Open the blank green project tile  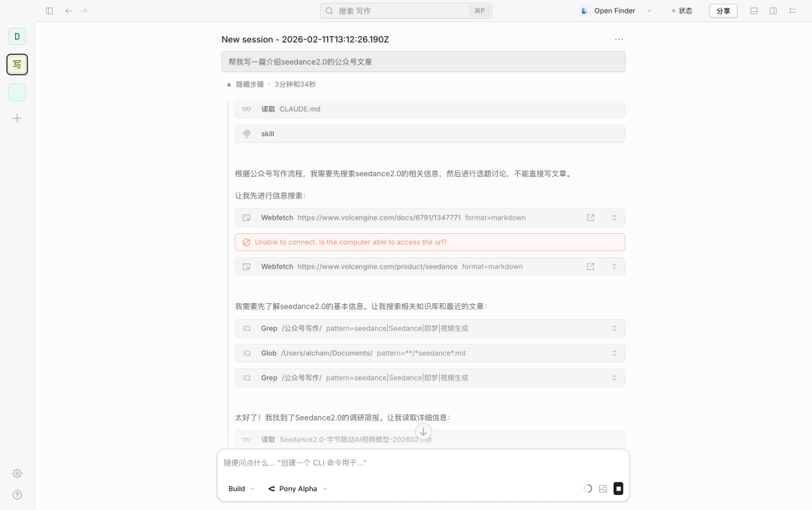tap(17, 93)
